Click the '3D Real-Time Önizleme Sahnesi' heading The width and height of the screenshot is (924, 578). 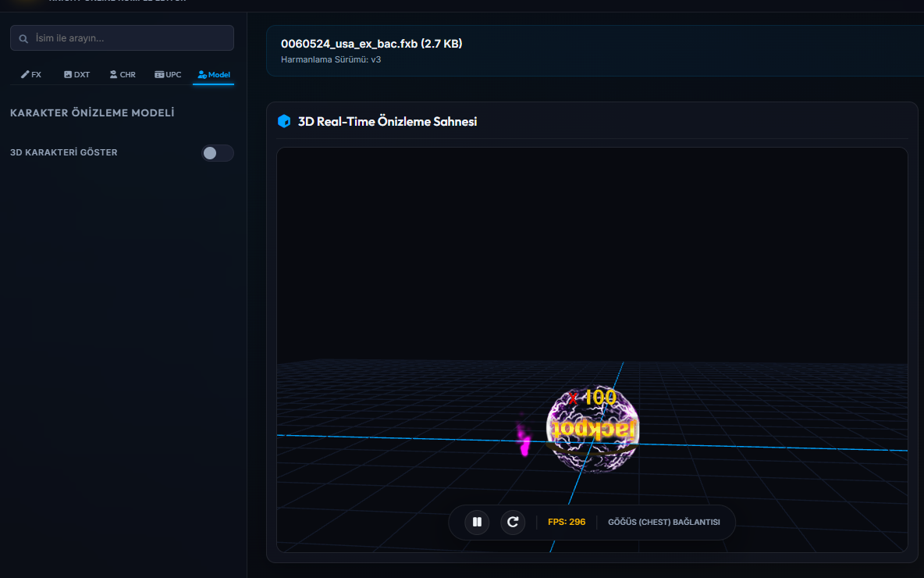387,122
